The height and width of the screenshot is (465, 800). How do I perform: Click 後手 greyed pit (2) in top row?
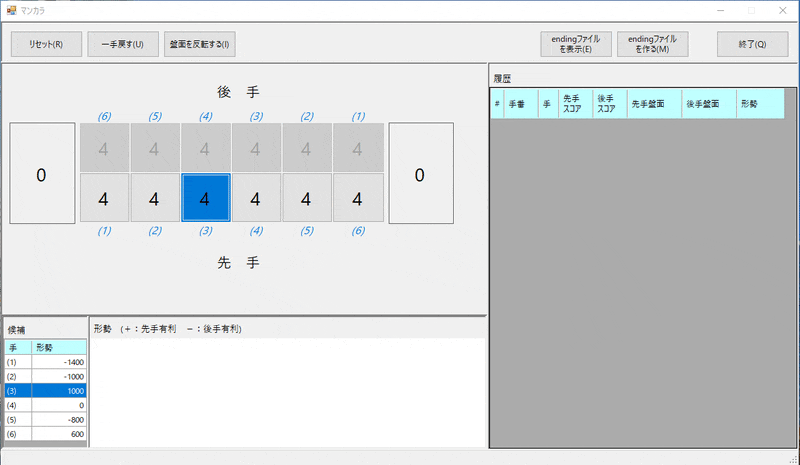tap(307, 148)
